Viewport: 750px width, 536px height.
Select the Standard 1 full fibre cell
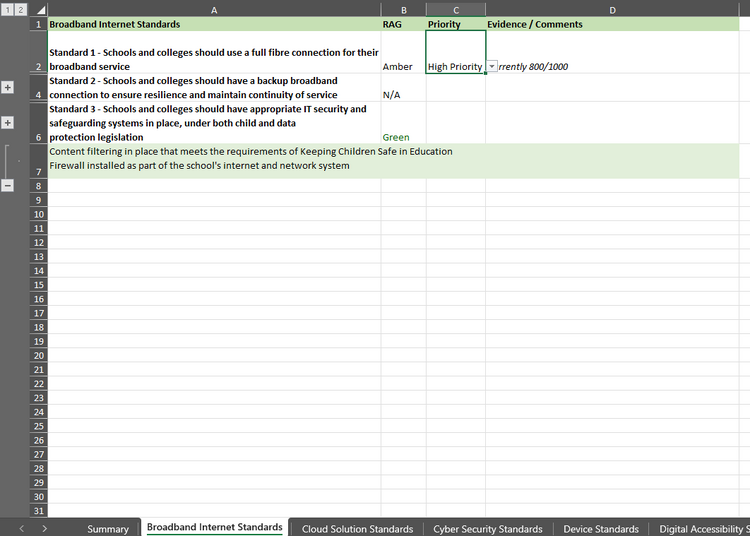tap(214, 52)
